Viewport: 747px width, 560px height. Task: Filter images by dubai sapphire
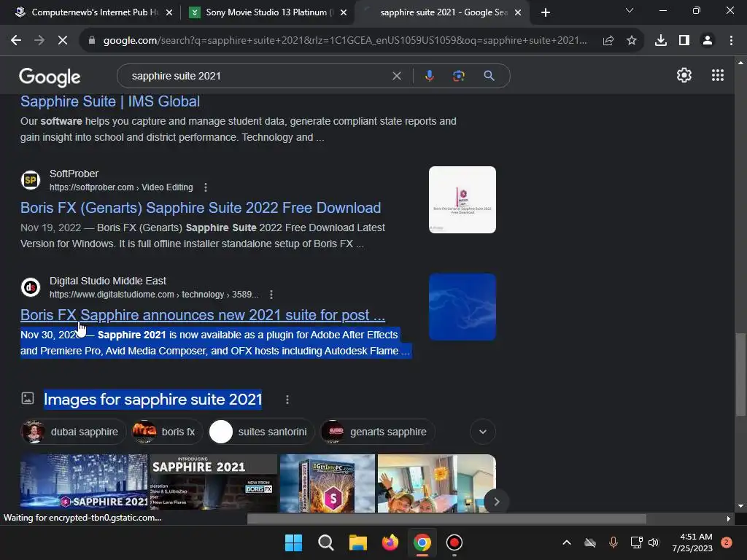(x=73, y=432)
